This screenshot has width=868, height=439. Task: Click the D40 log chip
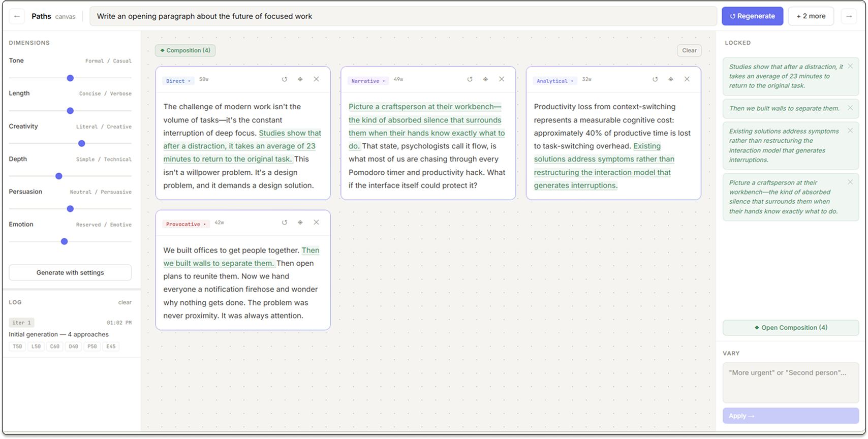pyautogui.click(x=74, y=347)
